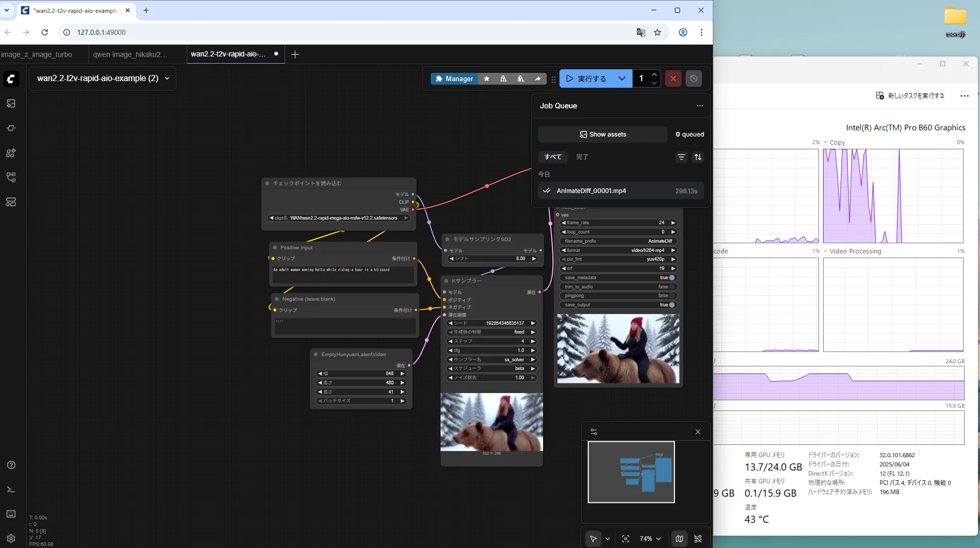Expand the workflow name dropdown
The width and height of the screenshot is (980, 548).
[x=167, y=79]
